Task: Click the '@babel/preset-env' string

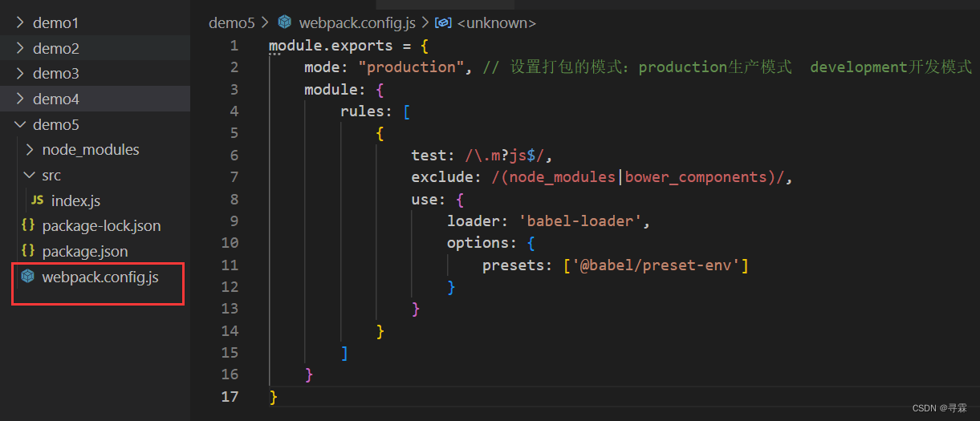Action: click(x=656, y=265)
